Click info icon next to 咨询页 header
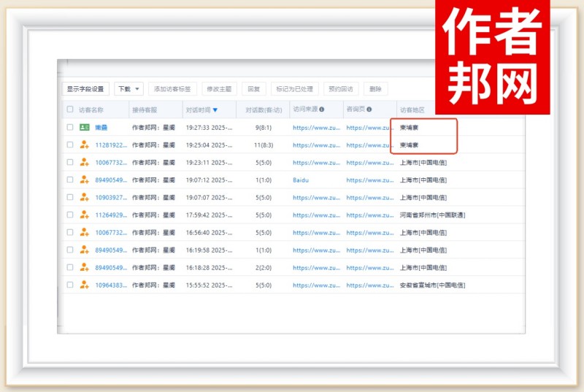The image size is (584, 392). tap(369, 109)
